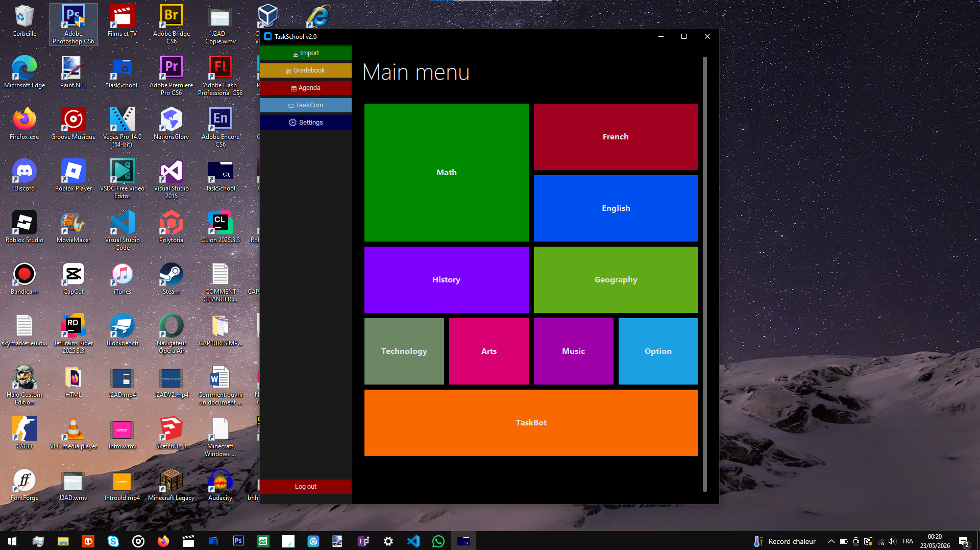Click the TaskSchool main menu scrollbar
The height and width of the screenshot is (550, 980).
pyautogui.click(x=705, y=274)
